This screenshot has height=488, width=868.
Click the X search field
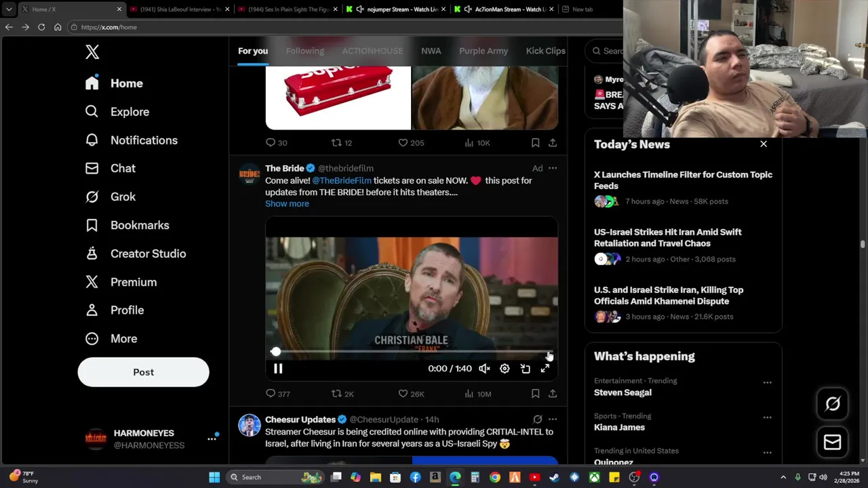coord(606,51)
